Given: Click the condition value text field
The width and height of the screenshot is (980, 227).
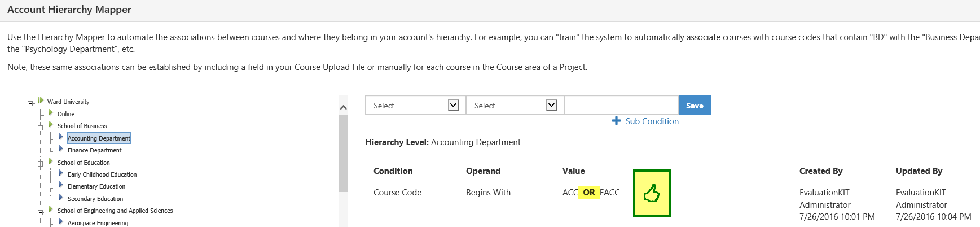Looking at the screenshot, I should click(621, 106).
